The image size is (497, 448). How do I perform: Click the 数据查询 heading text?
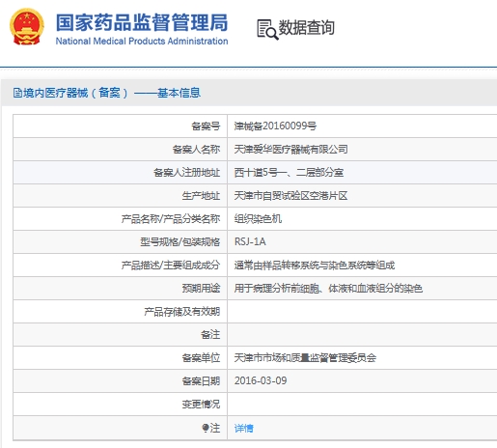point(306,27)
